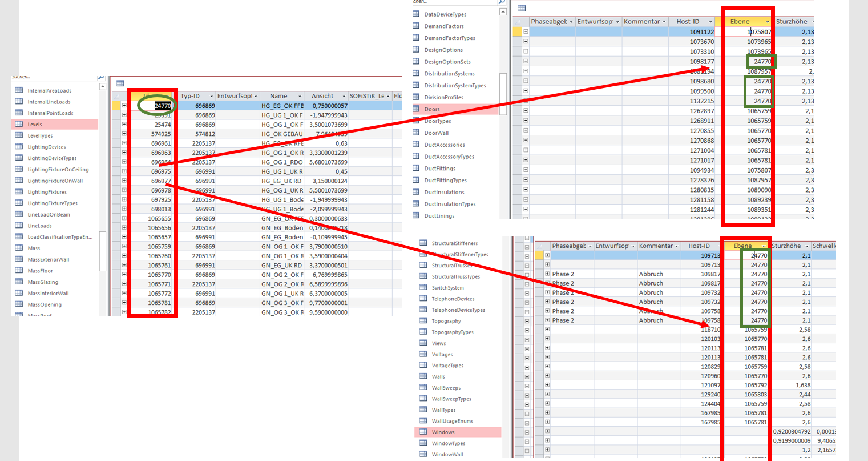Click Ansicht cell 0,750000057 in Levels table
The image size is (868, 461).
click(326, 106)
